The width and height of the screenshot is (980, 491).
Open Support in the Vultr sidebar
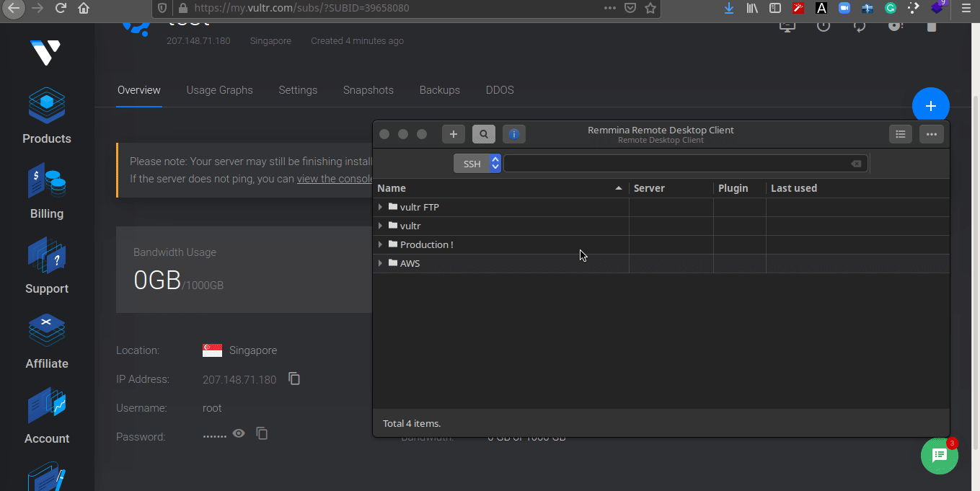(x=47, y=266)
